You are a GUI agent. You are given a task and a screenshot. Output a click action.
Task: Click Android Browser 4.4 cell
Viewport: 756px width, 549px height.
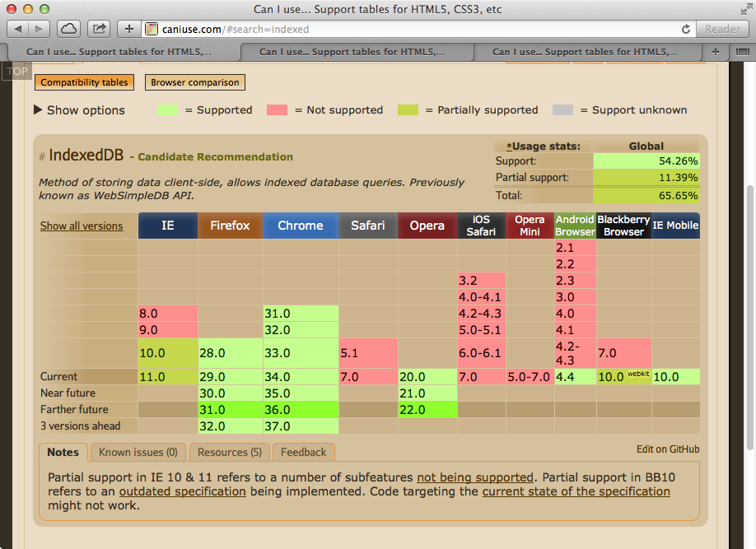(576, 376)
